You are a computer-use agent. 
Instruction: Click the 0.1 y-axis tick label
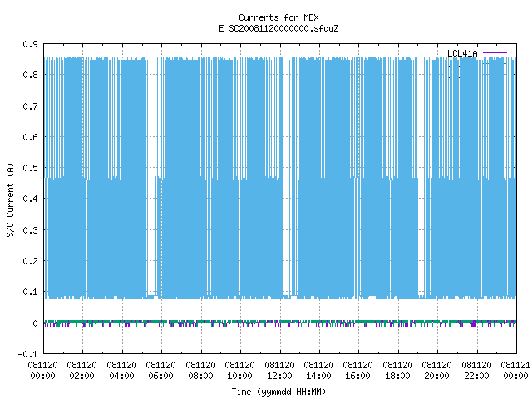(30, 292)
